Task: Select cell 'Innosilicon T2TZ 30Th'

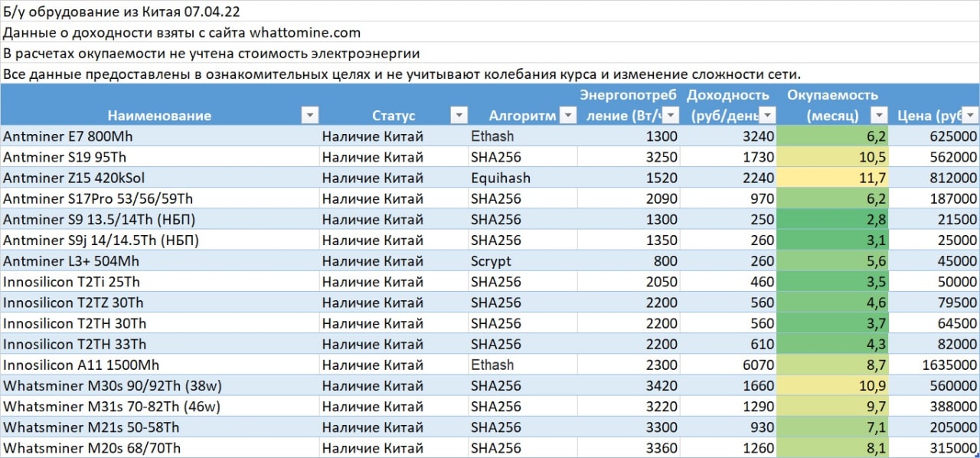Action: (x=159, y=303)
